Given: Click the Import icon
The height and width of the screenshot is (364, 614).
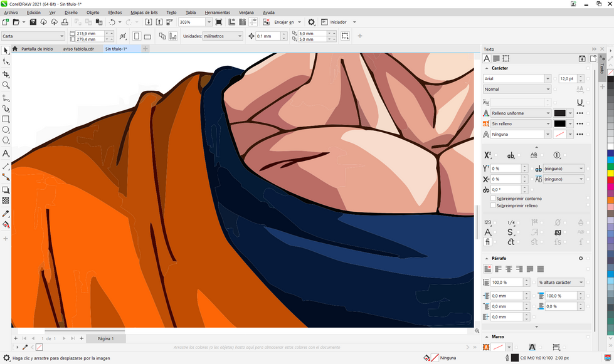Looking at the screenshot, I should [149, 23].
